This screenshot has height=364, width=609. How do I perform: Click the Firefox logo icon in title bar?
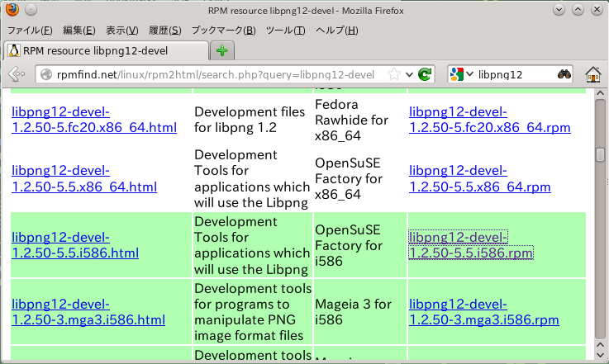(x=12, y=9)
